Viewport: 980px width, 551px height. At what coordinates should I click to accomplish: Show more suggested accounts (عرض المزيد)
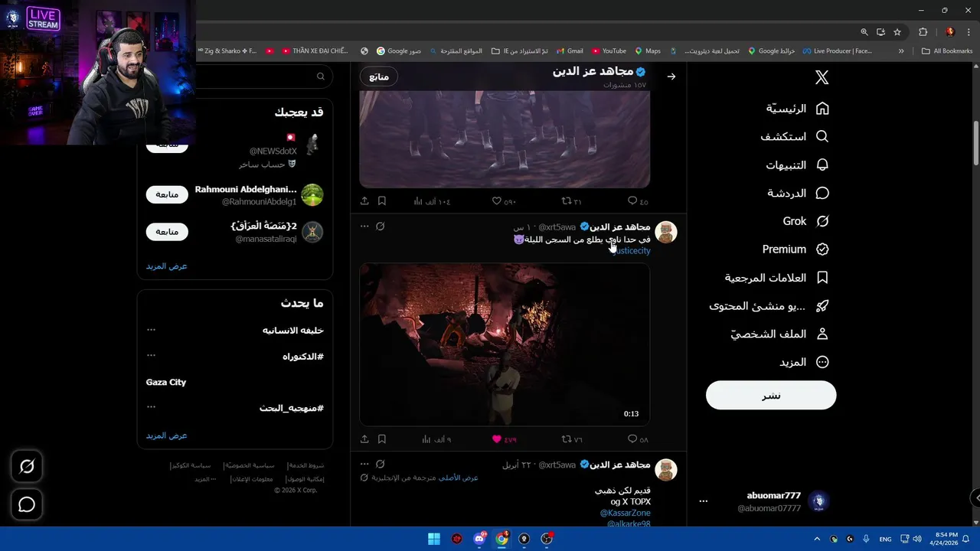[x=167, y=266]
